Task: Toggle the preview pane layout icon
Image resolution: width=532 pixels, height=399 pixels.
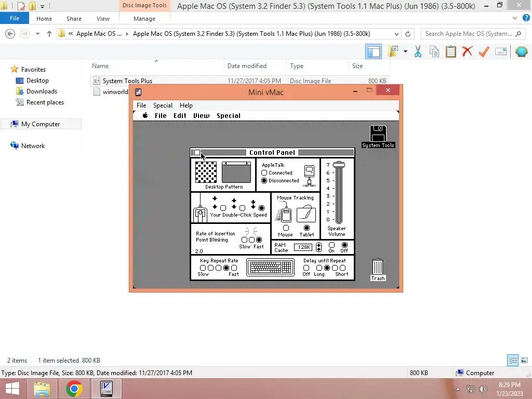Action: click(374, 51)
